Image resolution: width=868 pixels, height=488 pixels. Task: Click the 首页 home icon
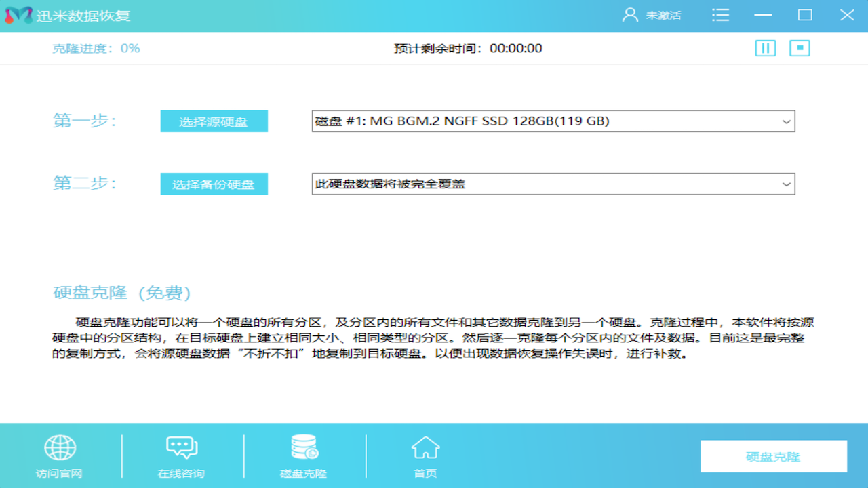tap(425, 447)
